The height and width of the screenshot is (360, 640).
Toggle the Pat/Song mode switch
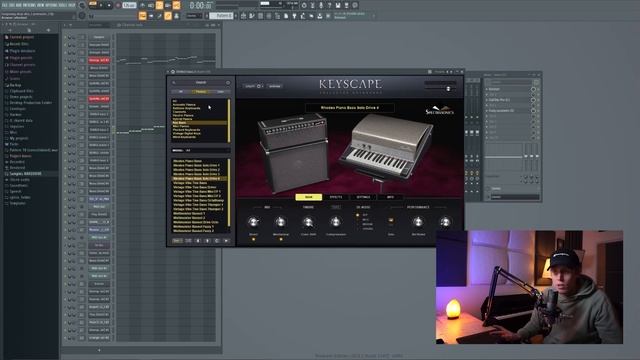[x=93, y=5]
